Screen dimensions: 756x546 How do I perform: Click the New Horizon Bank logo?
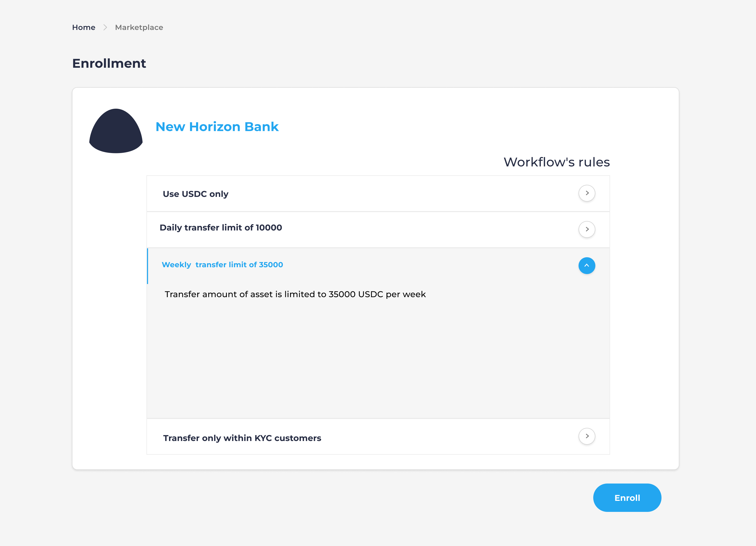[116, 131]
